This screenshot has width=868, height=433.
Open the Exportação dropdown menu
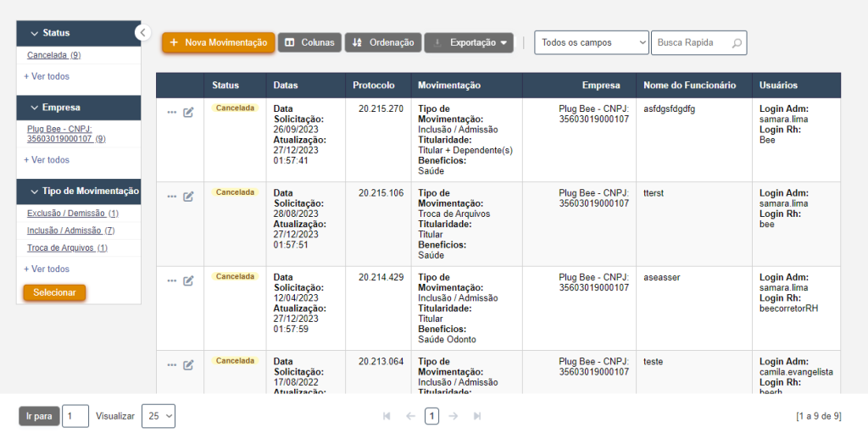click(x=469, y=42)
